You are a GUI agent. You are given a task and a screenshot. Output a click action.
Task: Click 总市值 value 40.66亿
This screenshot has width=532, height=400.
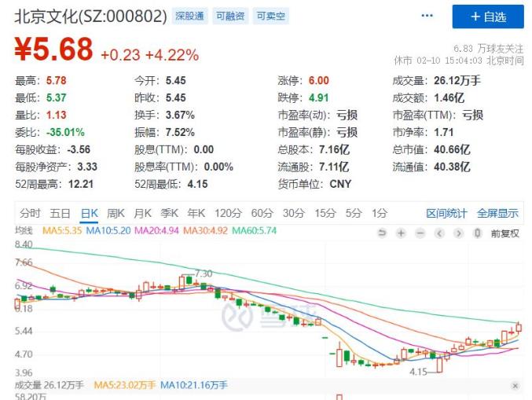tap(452, 149)
